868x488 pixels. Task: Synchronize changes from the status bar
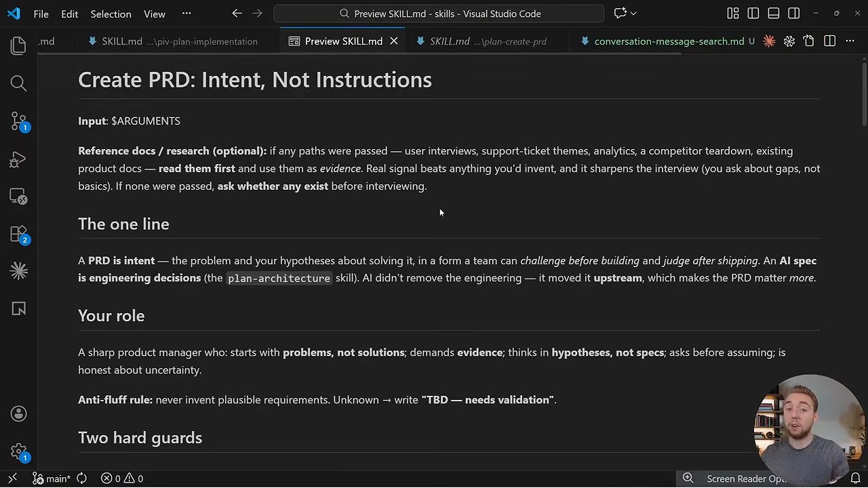[x=81, y=479]
